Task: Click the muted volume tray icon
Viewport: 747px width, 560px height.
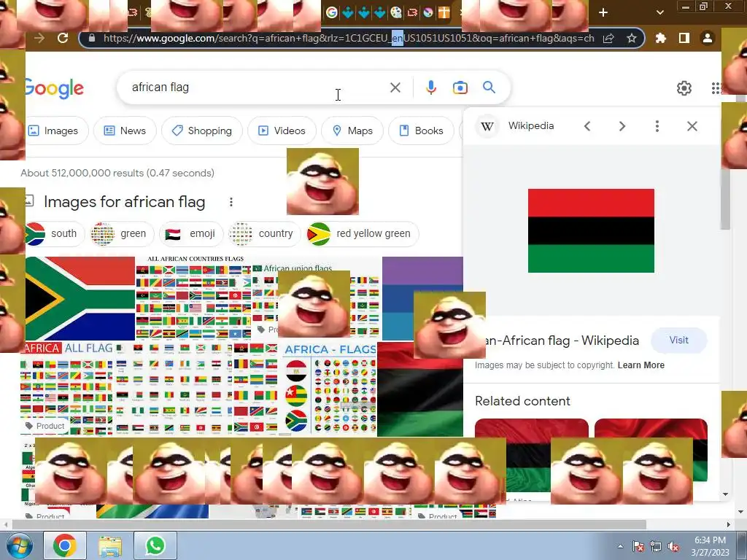Action: click(x=673, y=546)
